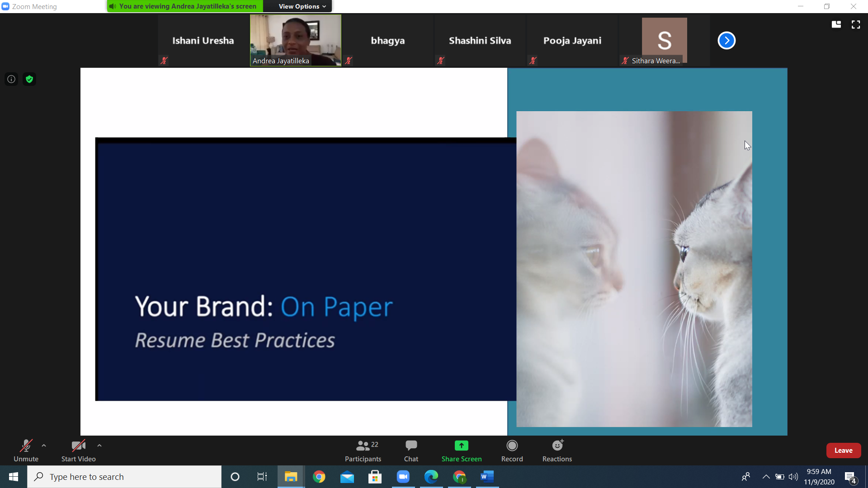Select Sithara Weera participant tile
This screenshot has width=868, height=488.
click(x=664, y=41)
